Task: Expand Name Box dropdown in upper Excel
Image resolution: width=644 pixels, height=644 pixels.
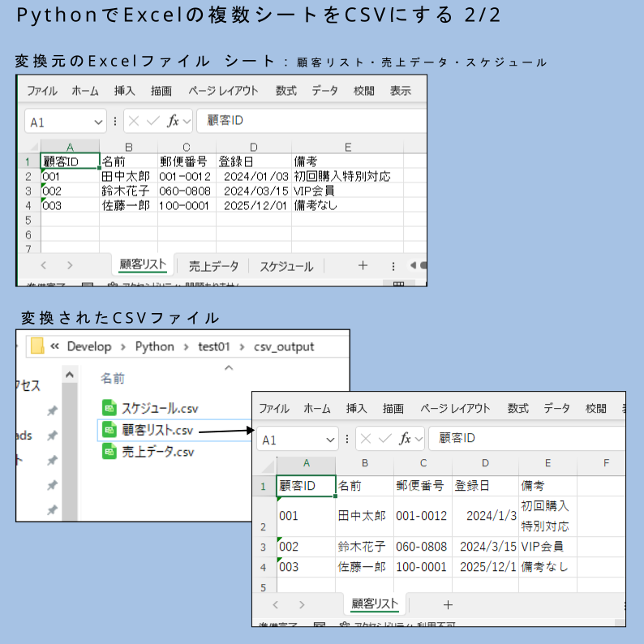Action: click(x=98, y=122)
